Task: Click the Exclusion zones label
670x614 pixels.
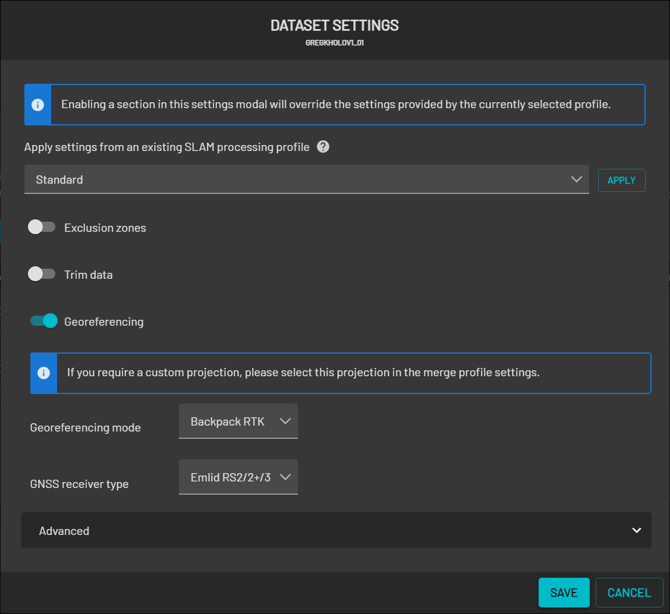Action: point(105,228)
